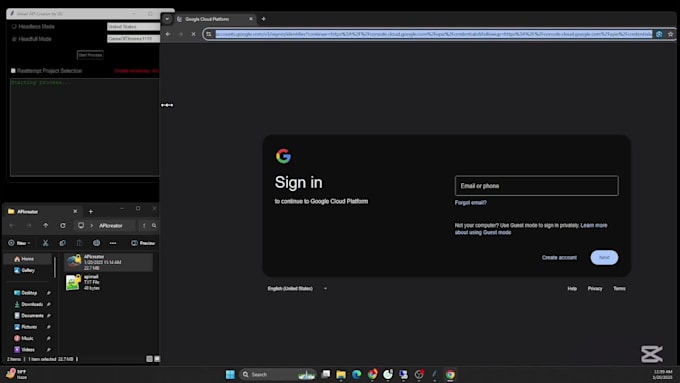Click APIcreator in the Explorer address path
Image resolution: width=680 pixels, height=383 pixels.
pos(111,226)
